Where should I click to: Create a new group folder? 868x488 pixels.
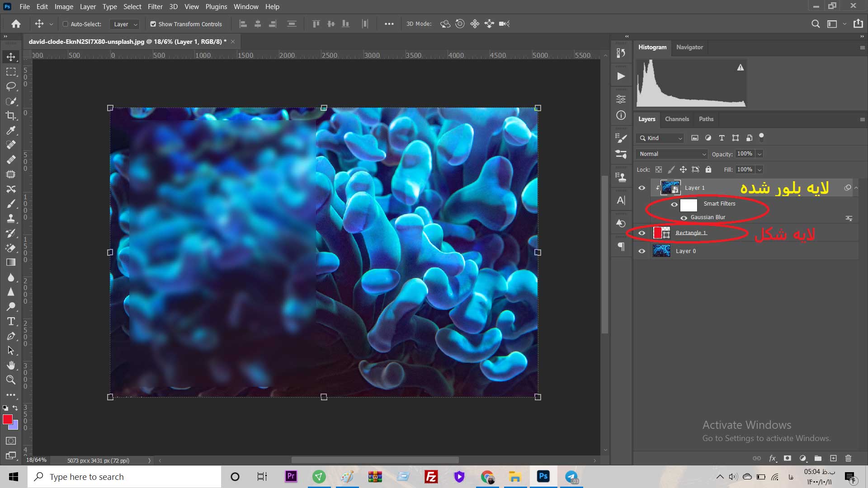tap(818, 458)
